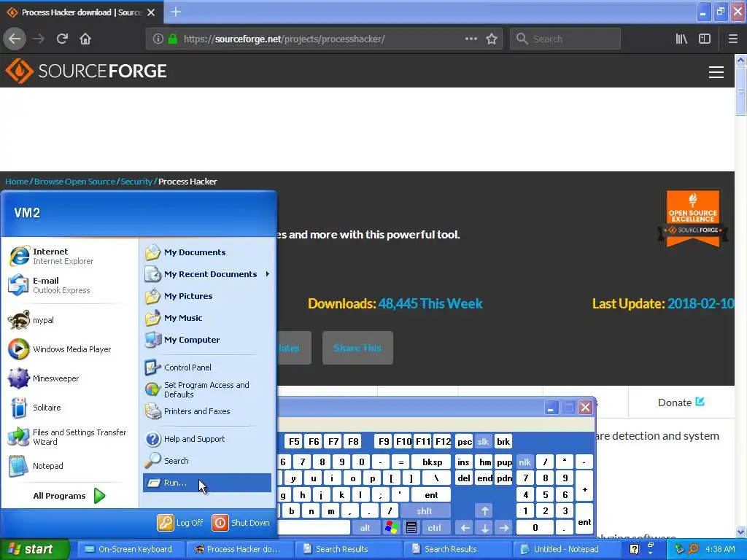Toggle the shft key on keyboard
Viewport: 747px width, 560px height.
point(425,511)
